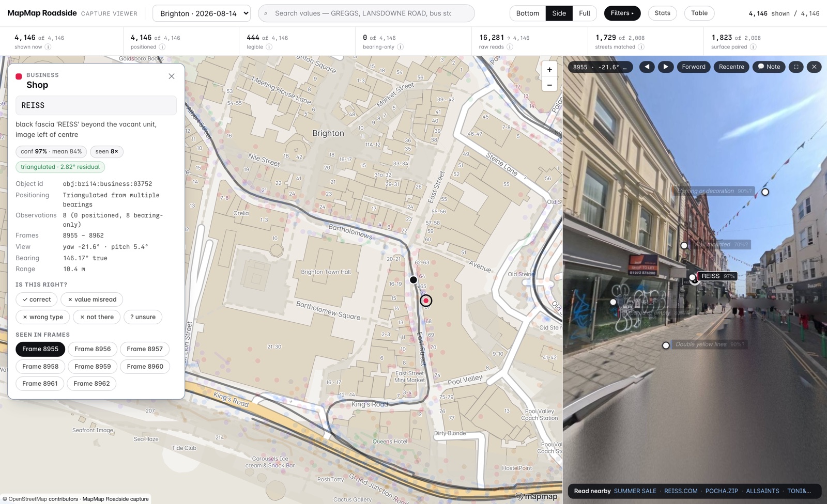The image size is (827, 504).
Task: Click the object id obj:bri14:business:03752
Action: pyautogui.click(x=108, y=184)
